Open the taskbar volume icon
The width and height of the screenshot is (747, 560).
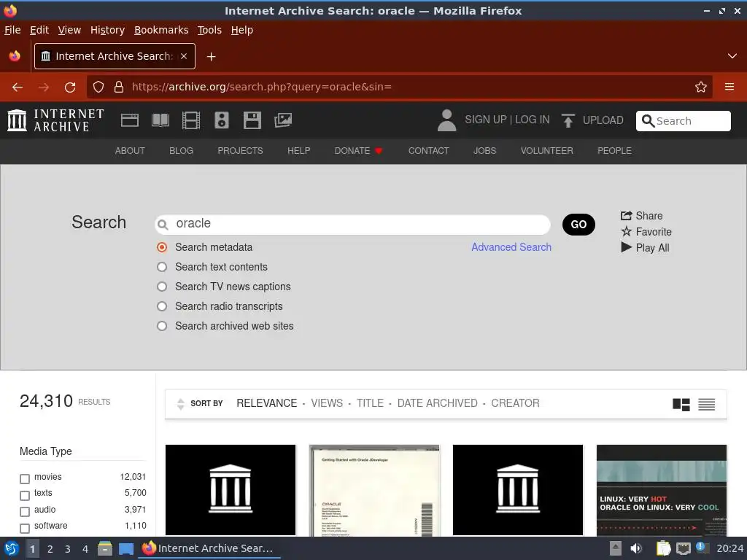pyautogui.click(x=636, y=548)
